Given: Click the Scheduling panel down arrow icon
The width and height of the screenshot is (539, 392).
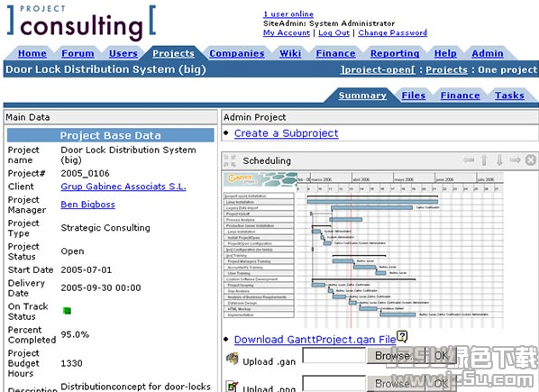Looking at the screenshot, I should [499, 160].
